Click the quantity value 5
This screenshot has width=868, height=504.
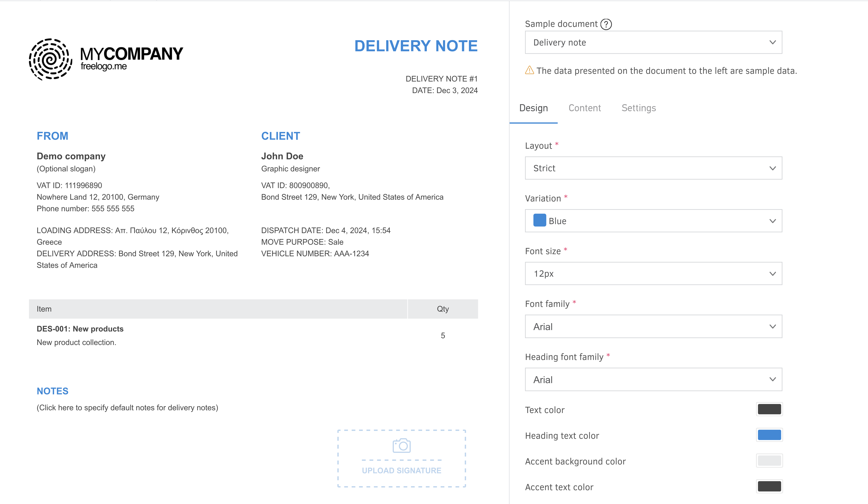point(443,336)
